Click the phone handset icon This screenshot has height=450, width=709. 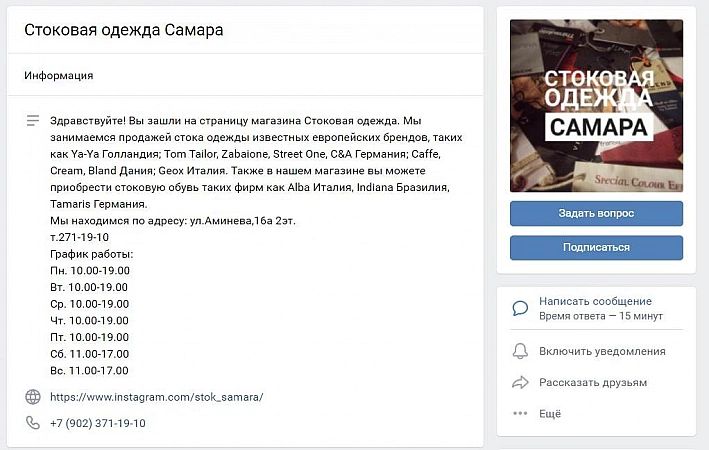[x=33, y=423]
